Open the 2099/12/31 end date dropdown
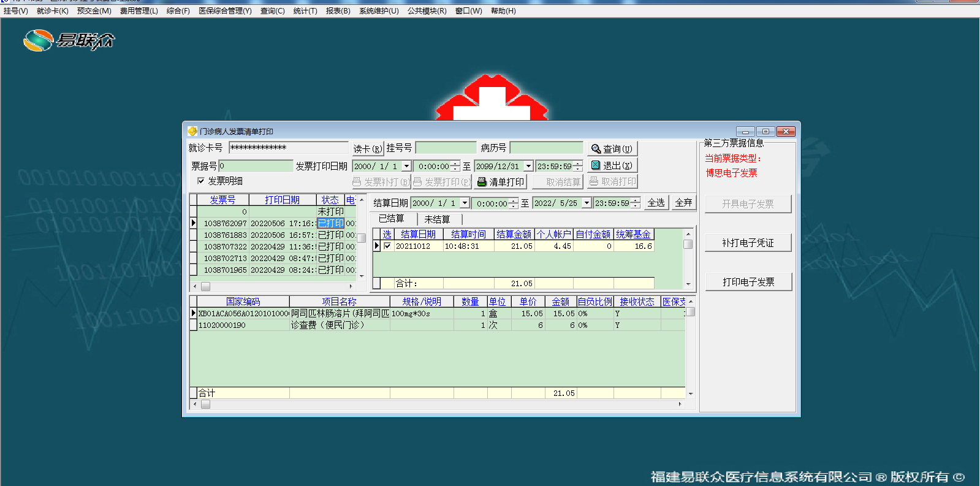 point(528,166)
